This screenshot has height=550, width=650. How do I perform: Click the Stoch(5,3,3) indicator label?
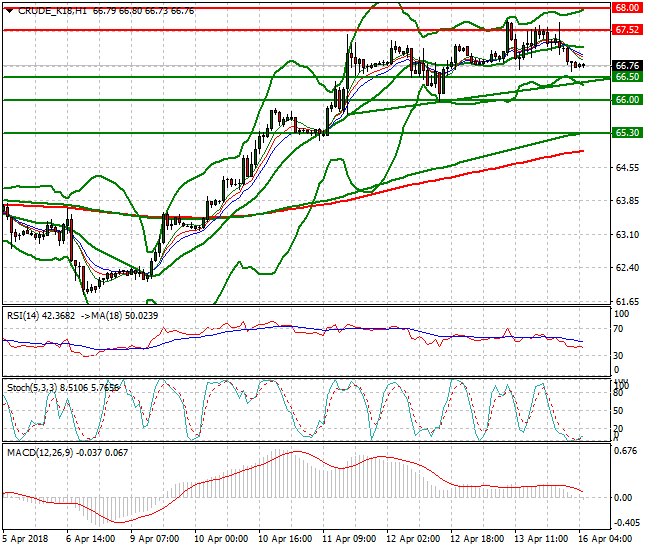point(32,388)
